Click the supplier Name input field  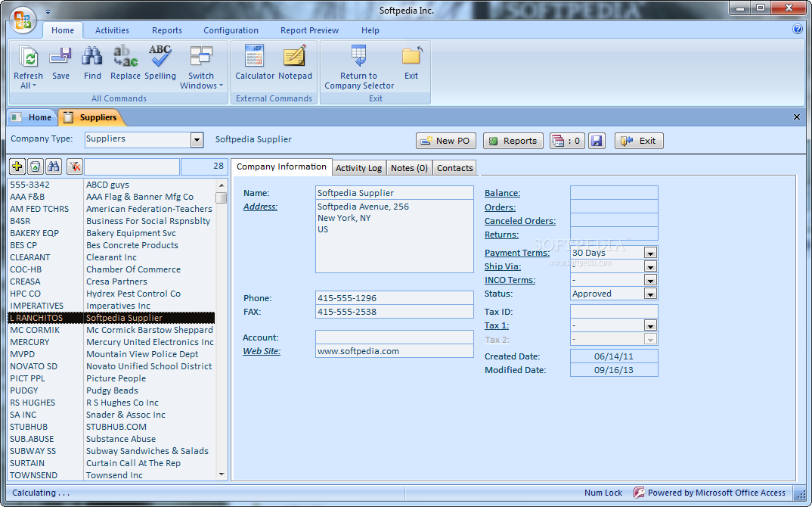tap(394, 193)
